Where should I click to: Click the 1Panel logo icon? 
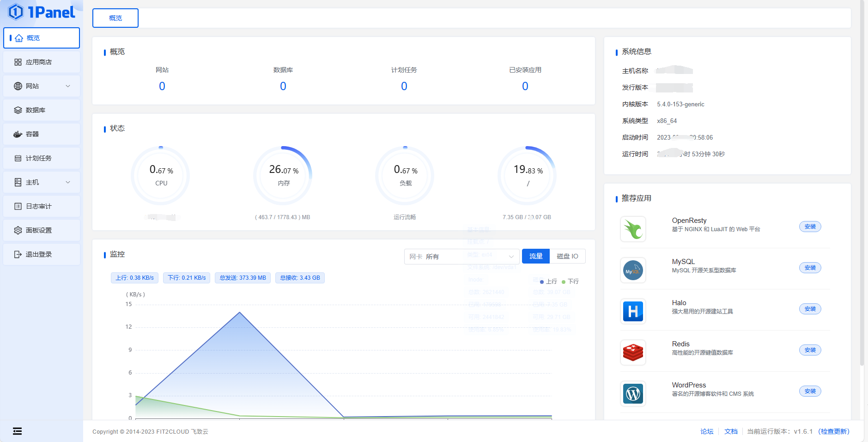point(16,12)
